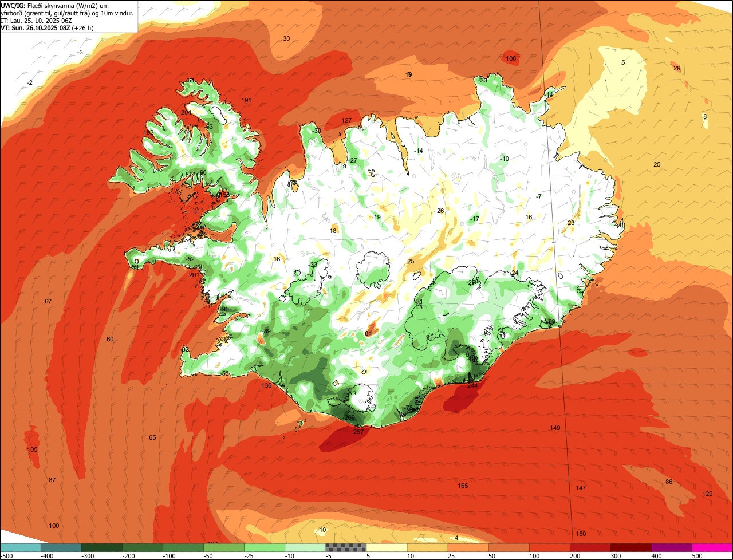This screenshot has width=733, height=560.
Task: Click the map value -52 in west Iceland
Action: [x=191, y=259]
